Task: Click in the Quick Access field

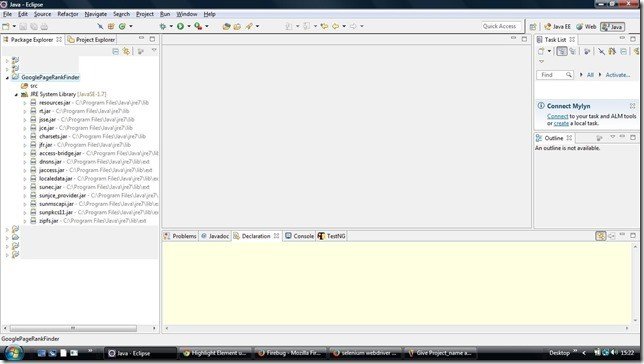Action: 501,26
